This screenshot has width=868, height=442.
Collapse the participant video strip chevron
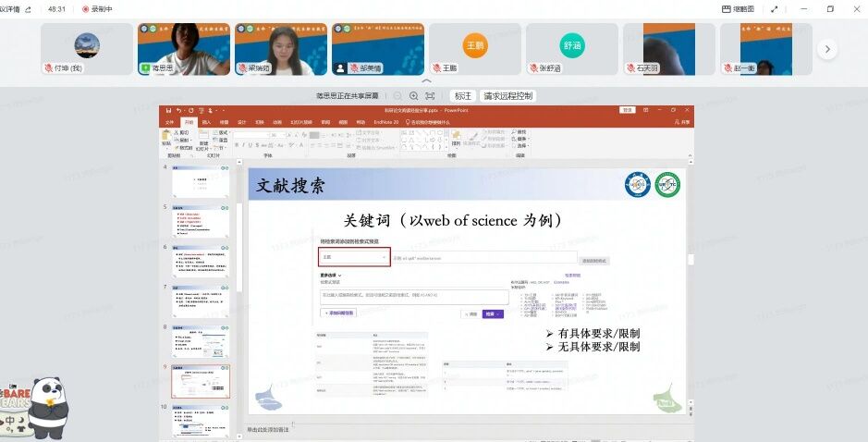(x=427, y=81)
